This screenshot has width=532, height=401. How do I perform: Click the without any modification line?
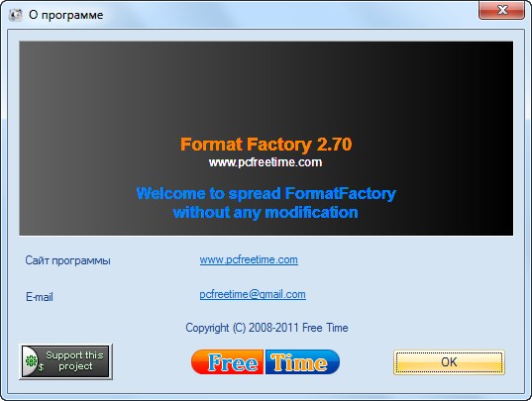[266, 213]
